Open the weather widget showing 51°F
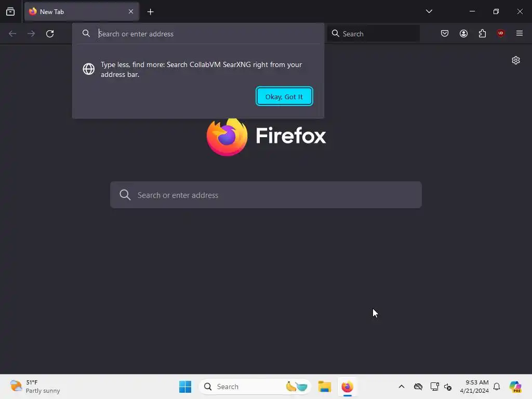The image size is (532, 399). tap(35, 387)
